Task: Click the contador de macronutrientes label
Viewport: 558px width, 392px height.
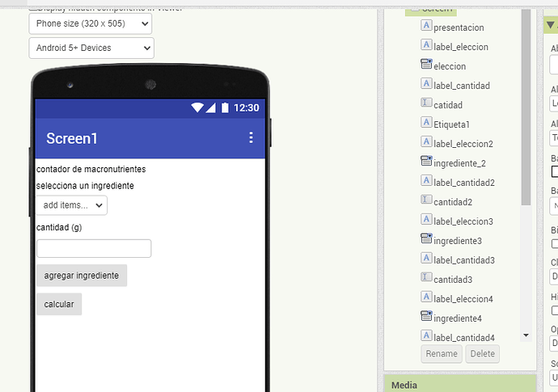Action: (x=91, y=169)
